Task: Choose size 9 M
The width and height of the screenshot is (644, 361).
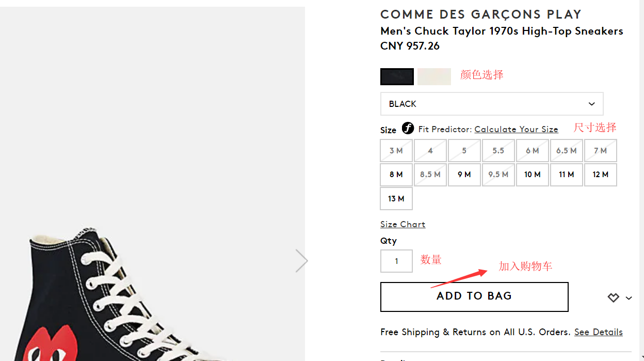Action: tap(464, 175)
